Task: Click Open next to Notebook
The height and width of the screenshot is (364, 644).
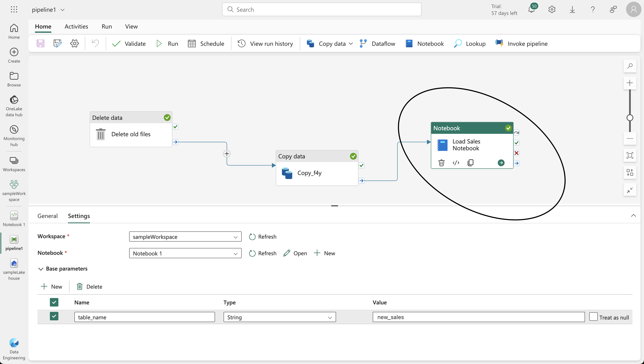Action: click(295, 253)
